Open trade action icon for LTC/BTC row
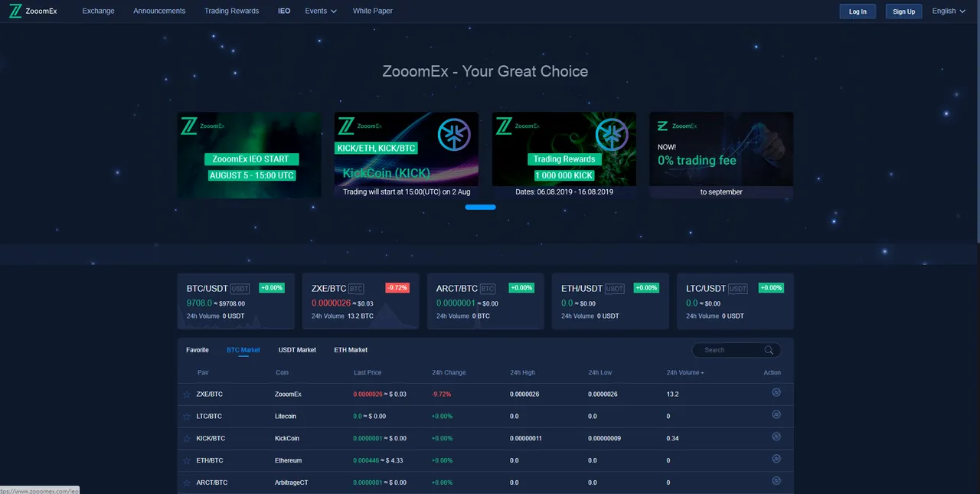 [x=776, y=414]
